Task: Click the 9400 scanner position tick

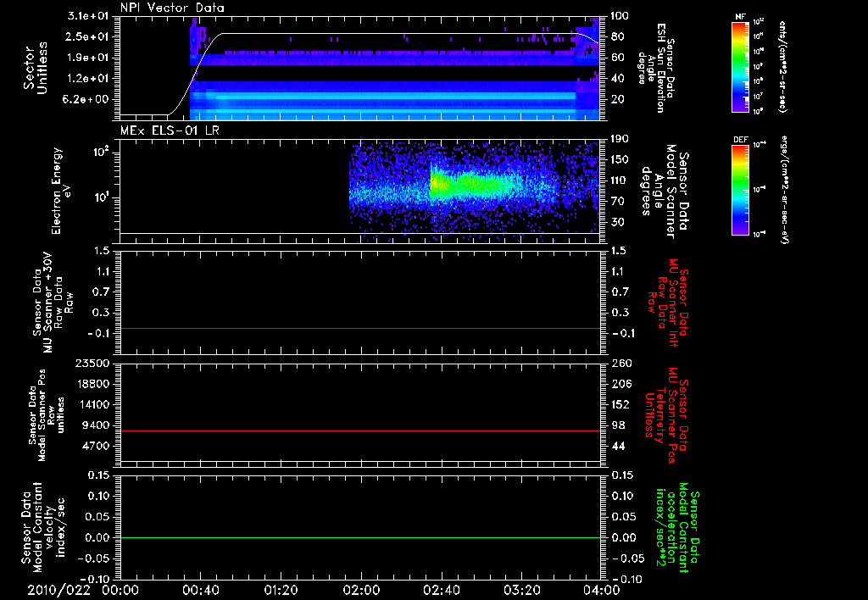Action: point(96,425)
